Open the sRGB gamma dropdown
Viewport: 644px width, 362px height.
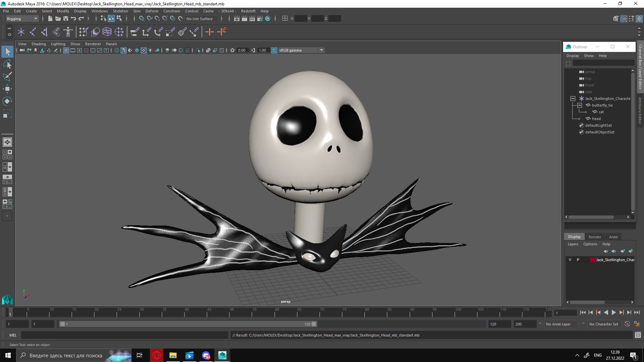(x=301, y=50)
